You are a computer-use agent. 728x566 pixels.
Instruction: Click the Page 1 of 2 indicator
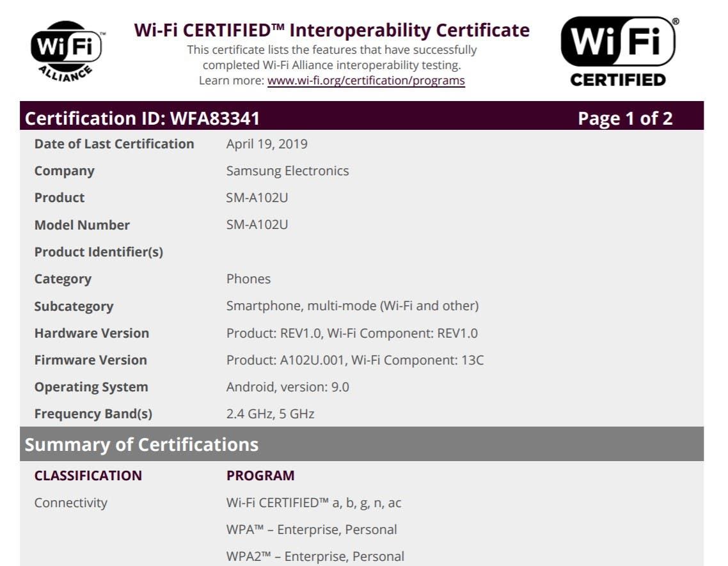pos(625,118)
